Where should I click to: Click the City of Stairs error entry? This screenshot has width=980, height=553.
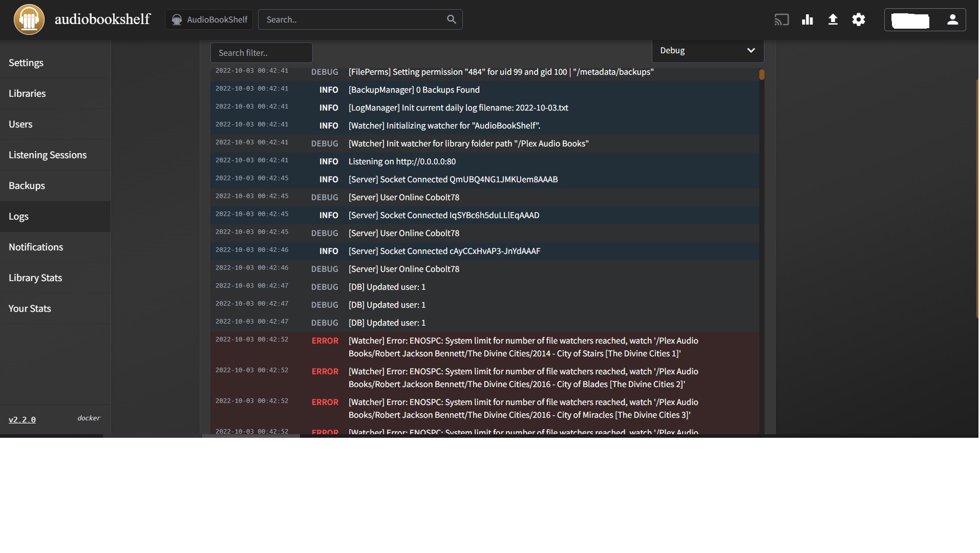coord(484,347)
